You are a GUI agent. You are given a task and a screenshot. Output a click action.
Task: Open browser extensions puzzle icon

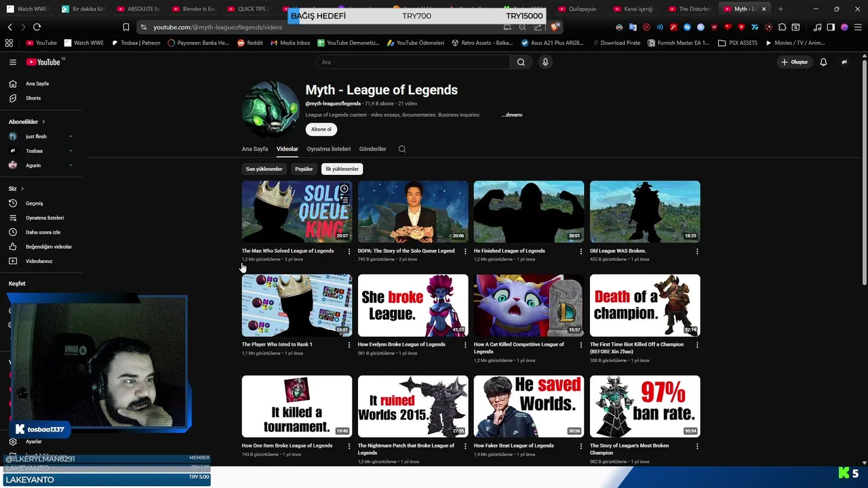pos(783,27)
